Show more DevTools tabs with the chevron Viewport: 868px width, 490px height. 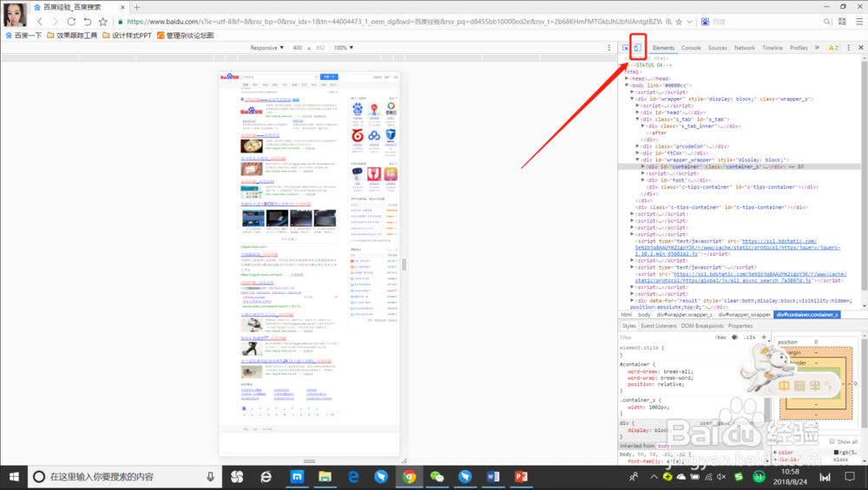(x=817, y=48)
